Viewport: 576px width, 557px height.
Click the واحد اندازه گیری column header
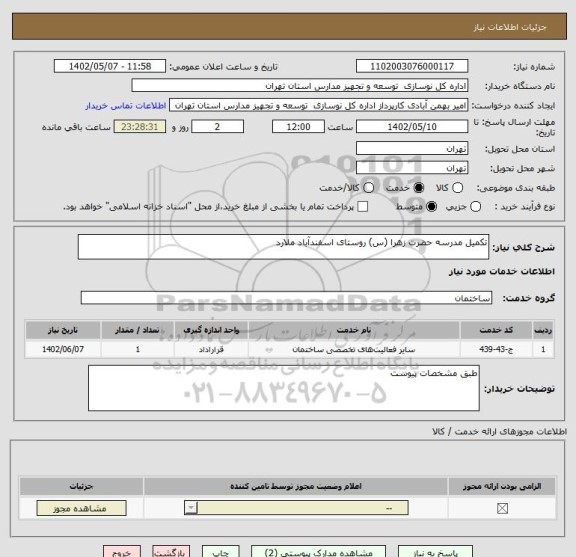click(x=211, y=330)
